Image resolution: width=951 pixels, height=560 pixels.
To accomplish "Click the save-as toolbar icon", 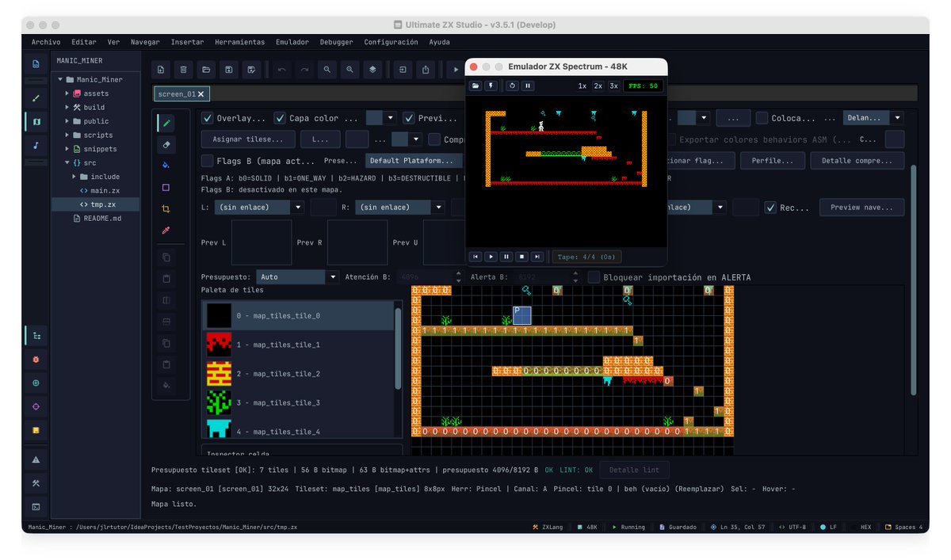I will (251, 70).
